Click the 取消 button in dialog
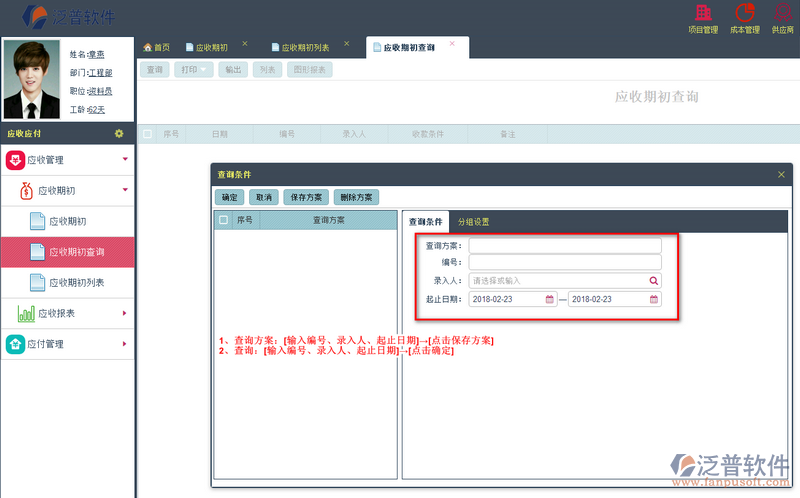The width and height of the screenshot is (800, 498). pos(264,197)
